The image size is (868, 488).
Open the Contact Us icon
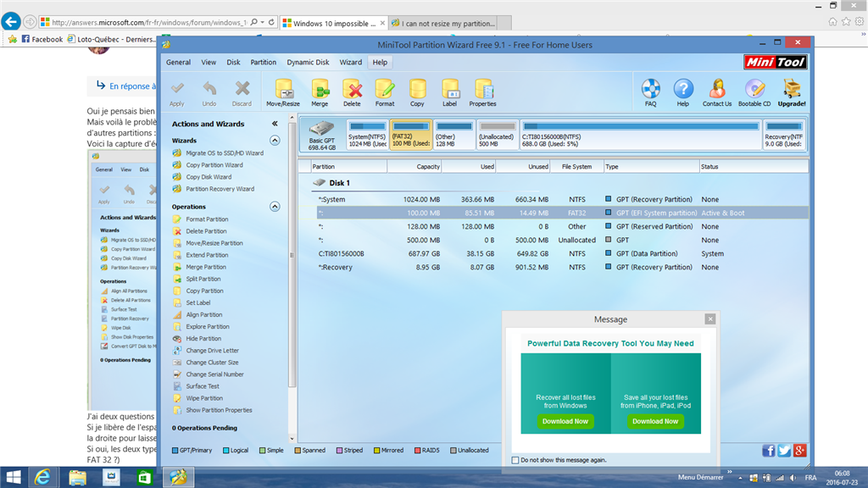coord(717,92)
